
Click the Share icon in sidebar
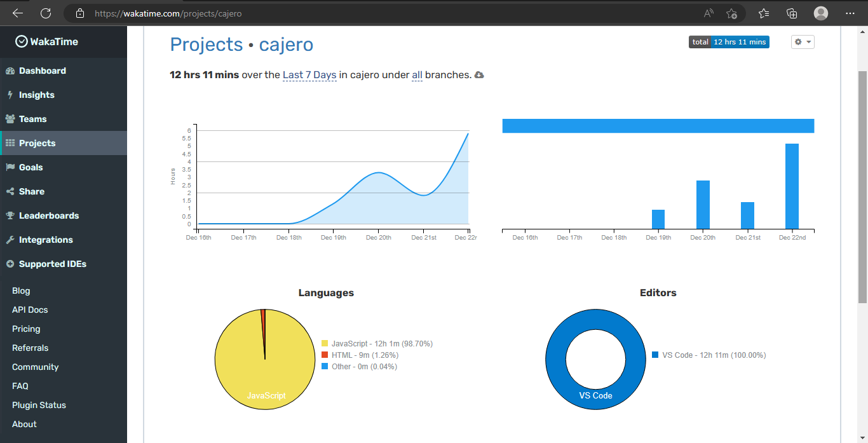(10, 191)
